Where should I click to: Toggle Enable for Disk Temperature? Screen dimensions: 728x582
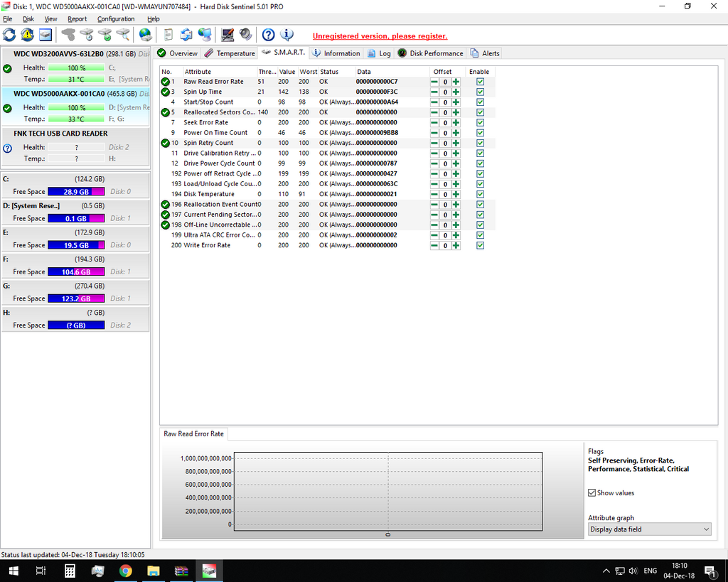[480, 194]
